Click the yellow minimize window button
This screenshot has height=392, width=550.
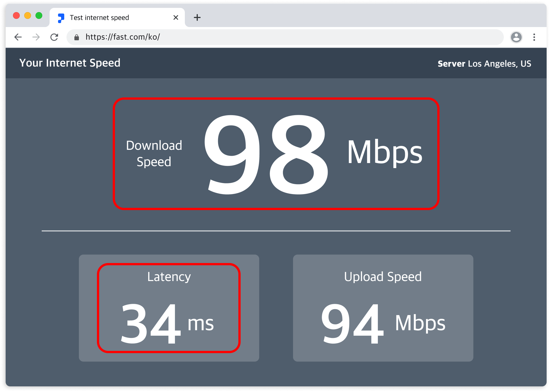click(x=28, y=15)
